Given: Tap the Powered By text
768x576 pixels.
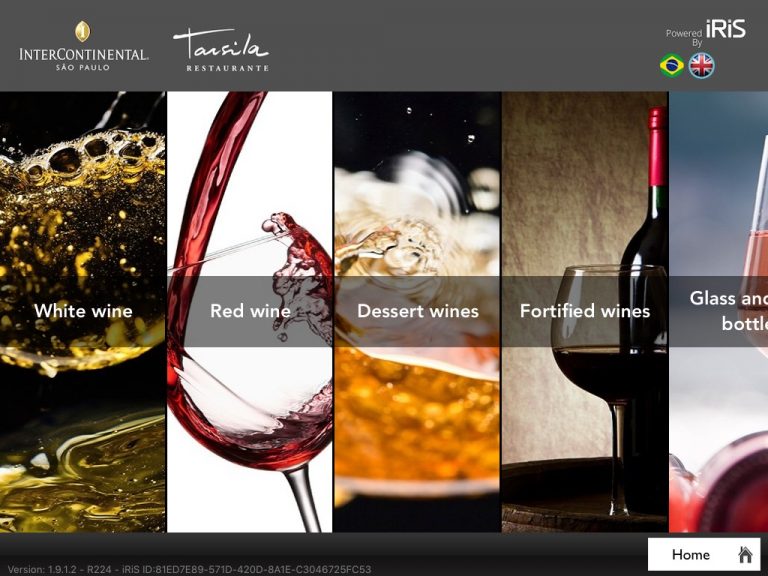Looking at the screenshot, I should tap(684, 38).
